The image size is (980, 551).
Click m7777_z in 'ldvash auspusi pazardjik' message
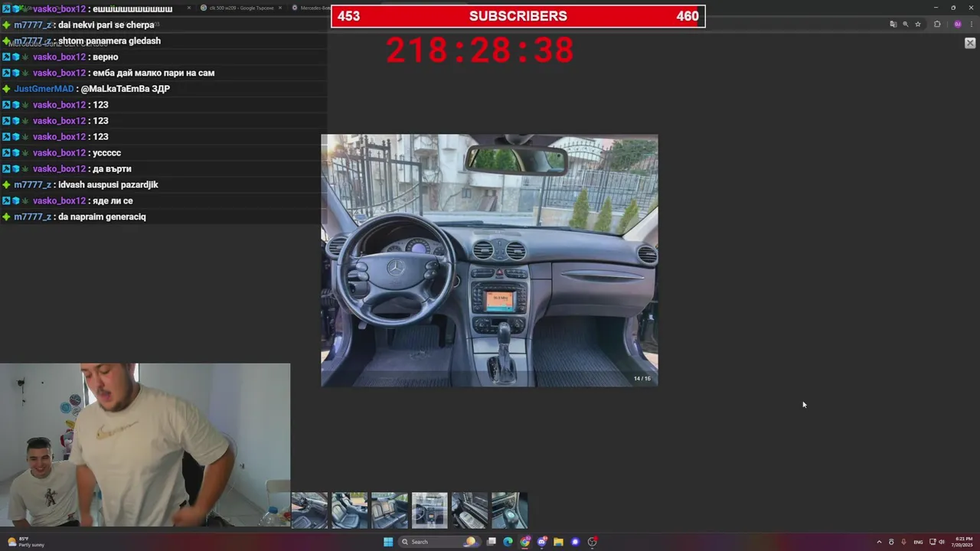coord(32,184)
